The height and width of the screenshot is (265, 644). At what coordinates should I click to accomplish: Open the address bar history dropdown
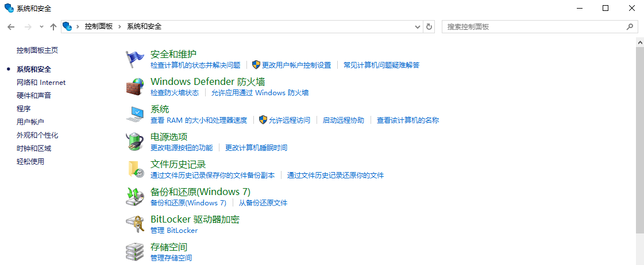418,26
